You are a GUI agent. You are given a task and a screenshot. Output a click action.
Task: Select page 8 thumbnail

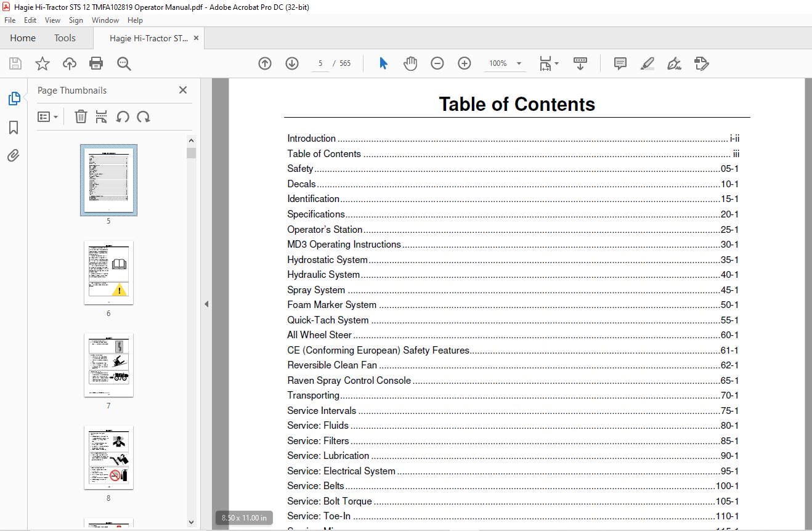coord(108,457)
